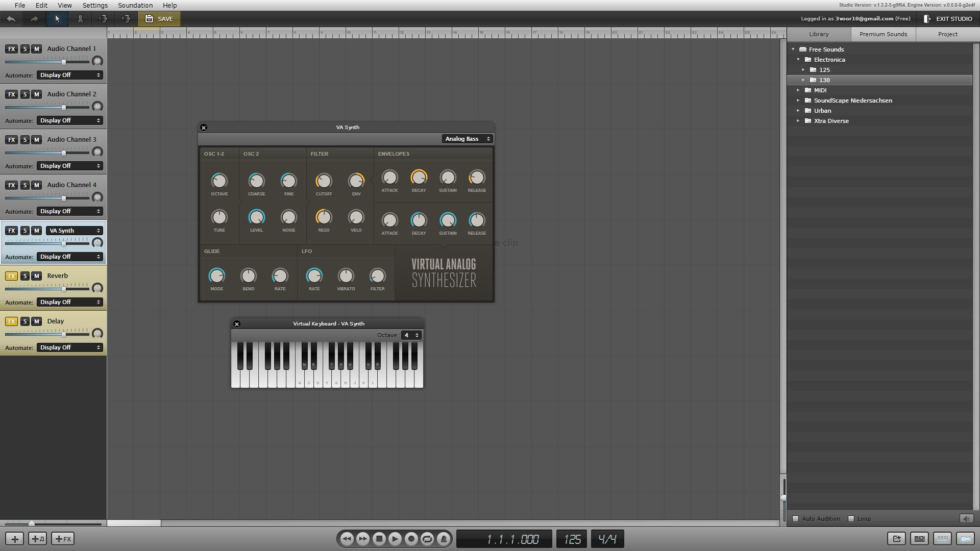Click add instrument channel button
Screen dimensions: 980x551
37,539
